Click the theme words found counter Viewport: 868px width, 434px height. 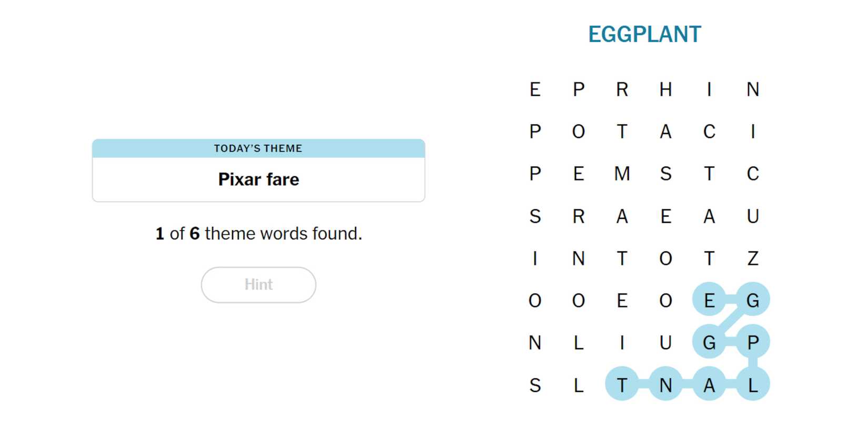click(258, 234)
